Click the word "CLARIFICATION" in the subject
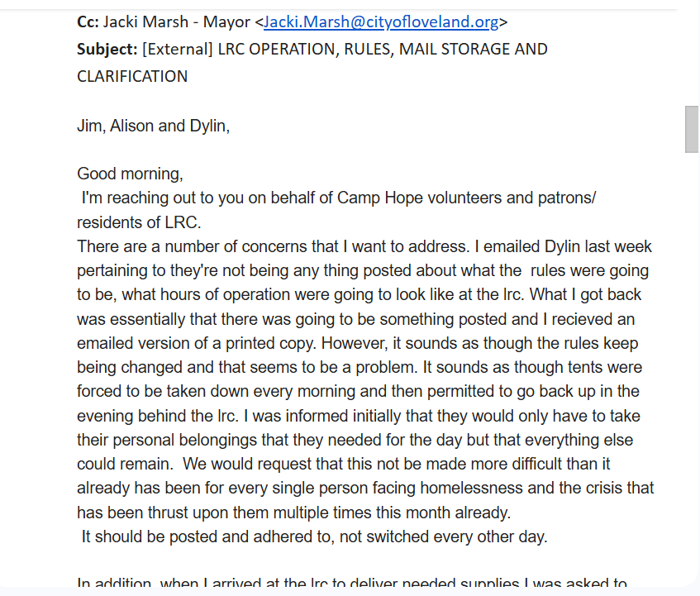The height and width of the screenshot is (596, 700). [132, 76]
